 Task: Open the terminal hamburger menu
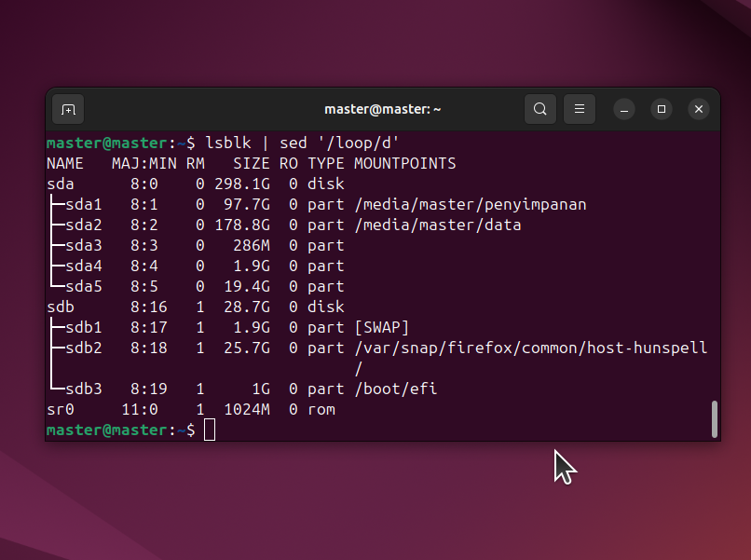click(580, 110)
